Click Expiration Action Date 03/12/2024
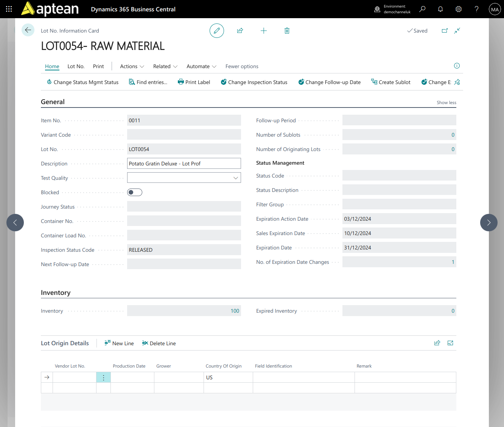Image resolution: width=504 pixels, height=427 pixels. tap(399, 219)
